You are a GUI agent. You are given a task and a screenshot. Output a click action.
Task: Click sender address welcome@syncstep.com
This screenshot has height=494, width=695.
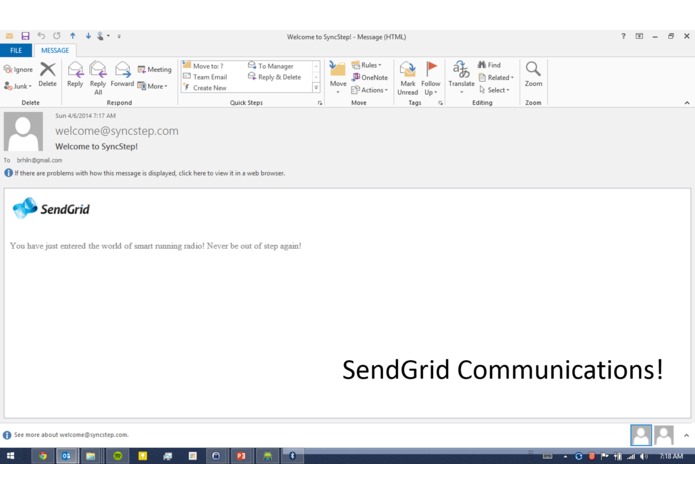point(117,131)
